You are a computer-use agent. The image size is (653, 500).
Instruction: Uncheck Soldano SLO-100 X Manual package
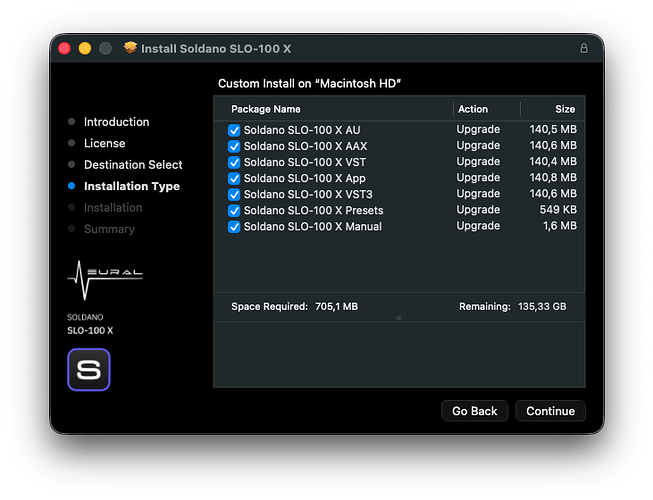(x=234, y=227)
